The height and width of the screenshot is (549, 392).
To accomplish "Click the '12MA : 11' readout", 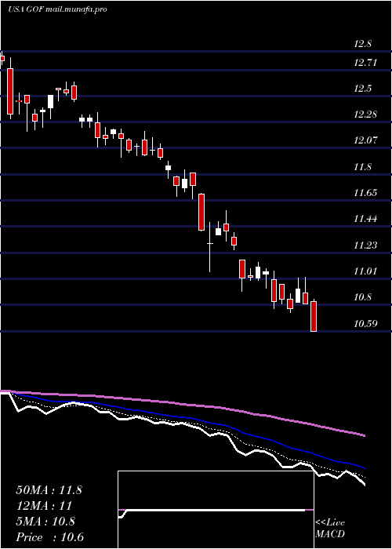I will (44, 506).
